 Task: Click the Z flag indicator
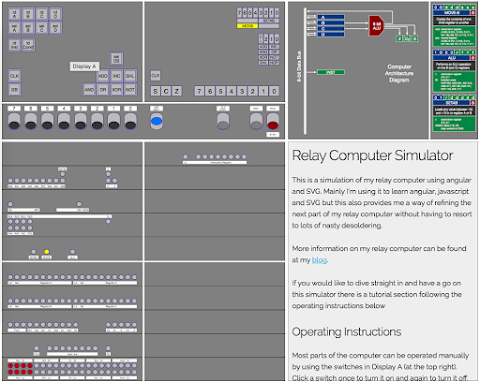(x=177, y=91)
